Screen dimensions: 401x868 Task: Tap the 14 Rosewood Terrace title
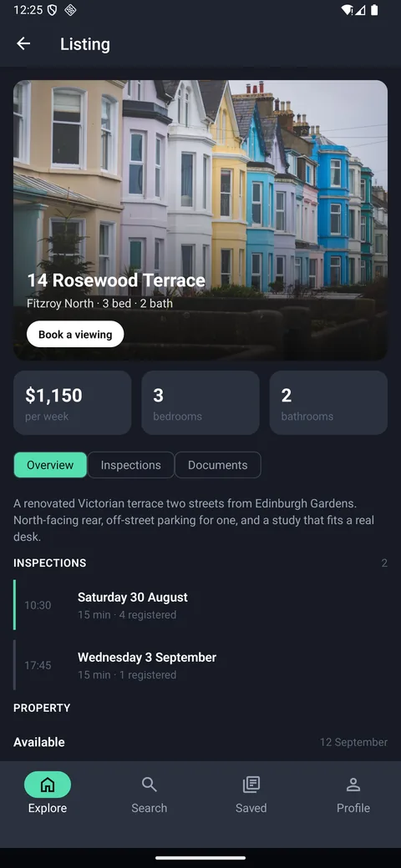(116, 280)
